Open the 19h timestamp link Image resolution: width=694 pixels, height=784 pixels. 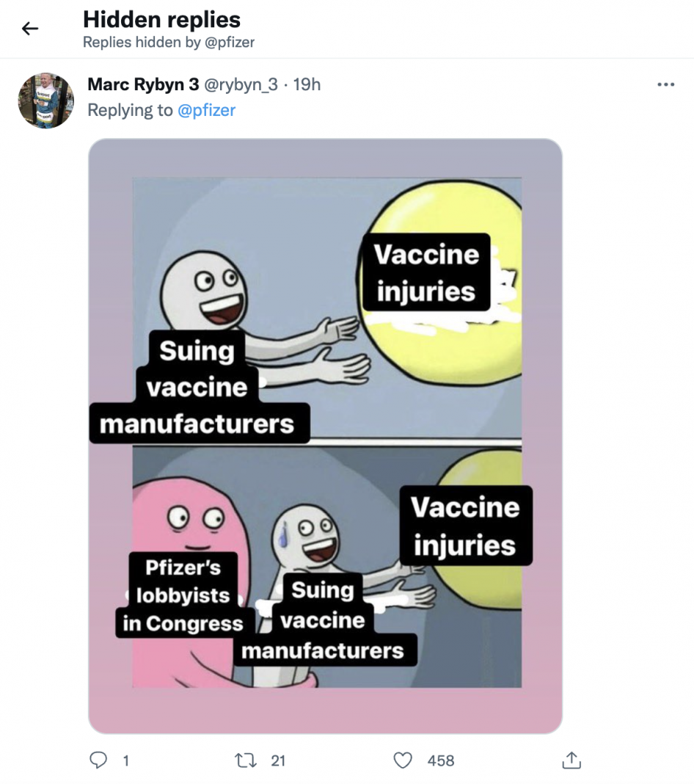(307, 84)
